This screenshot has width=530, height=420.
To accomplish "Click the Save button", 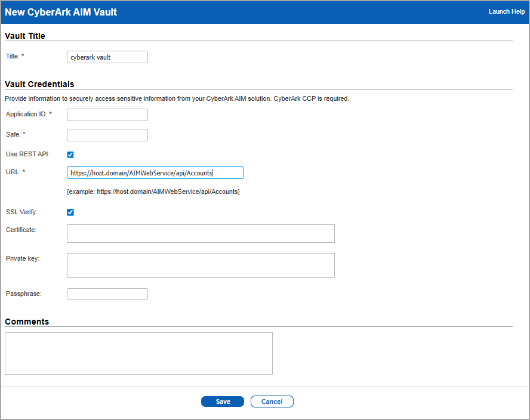I will pos(222,401).
